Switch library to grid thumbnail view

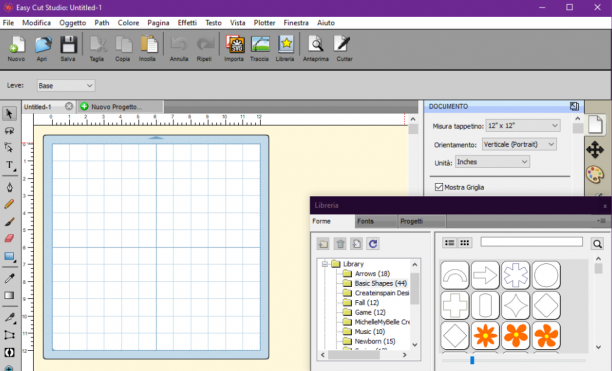(x=464, y=243)
